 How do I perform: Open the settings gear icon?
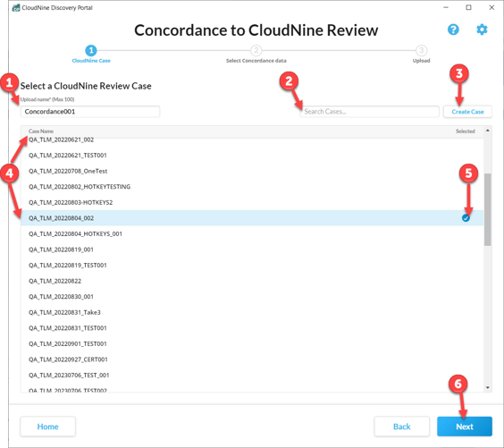(482, 30)
